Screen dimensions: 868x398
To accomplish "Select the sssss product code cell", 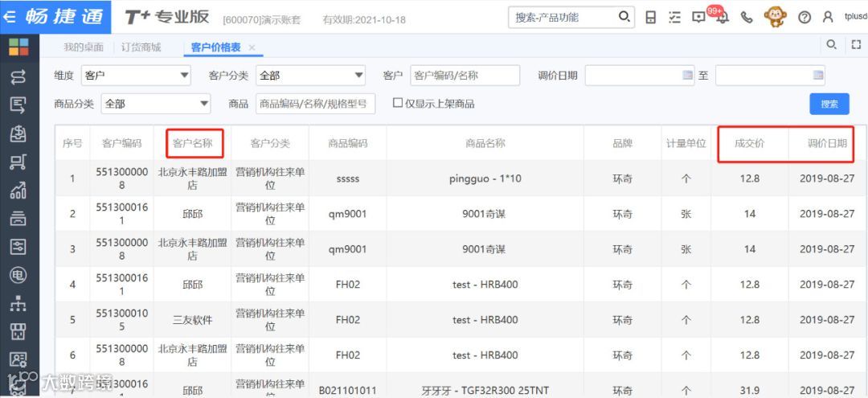I will 348,178.
